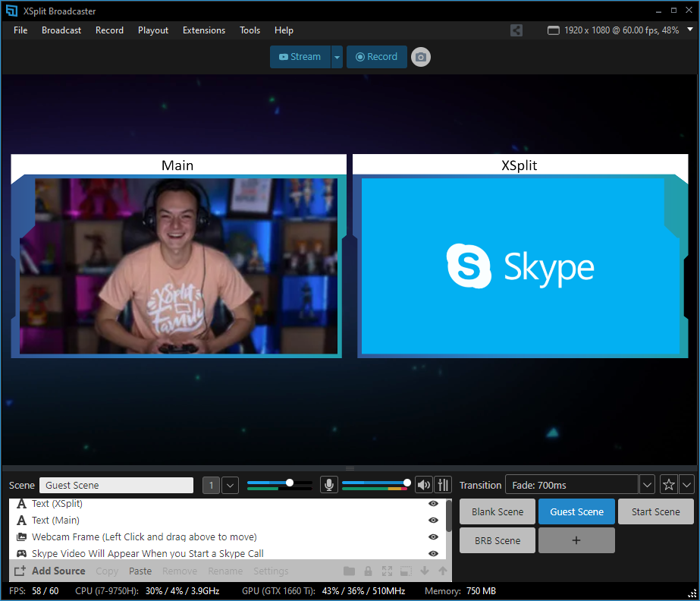
Task: Click Remove in the sources toolbar
Action: tap(180, 571)
